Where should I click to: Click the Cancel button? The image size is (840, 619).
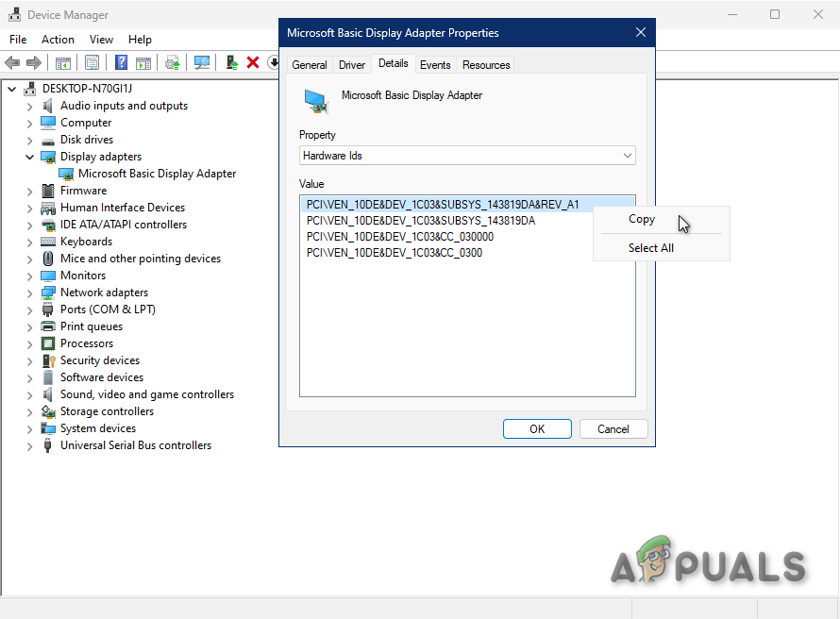click(x=613, y=429)
